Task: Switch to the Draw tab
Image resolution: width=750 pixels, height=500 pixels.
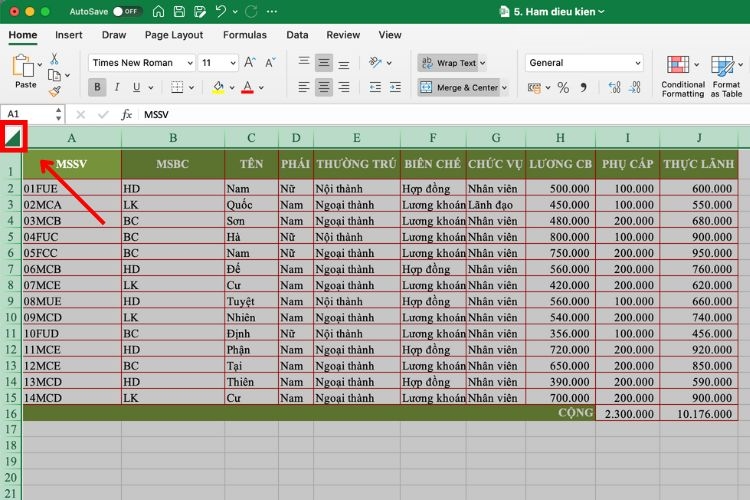Action: [x=114, y=35]
